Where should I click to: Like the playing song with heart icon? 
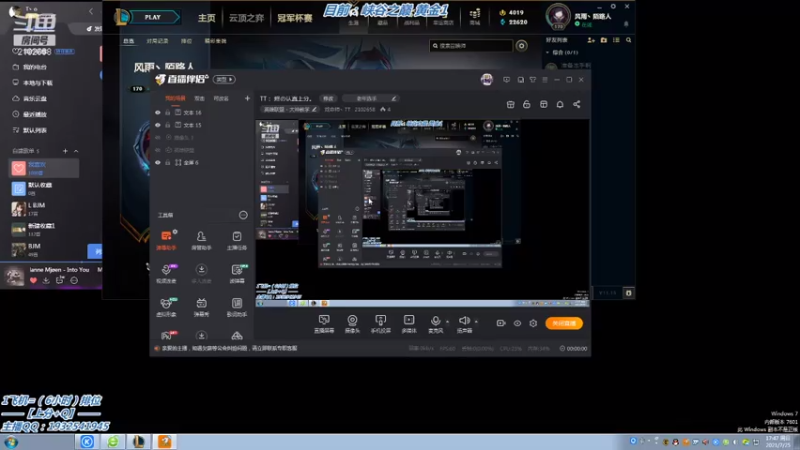point(33,280)
